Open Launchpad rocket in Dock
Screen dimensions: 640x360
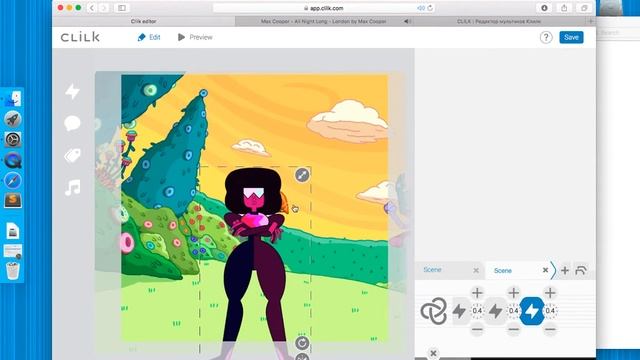13,119
